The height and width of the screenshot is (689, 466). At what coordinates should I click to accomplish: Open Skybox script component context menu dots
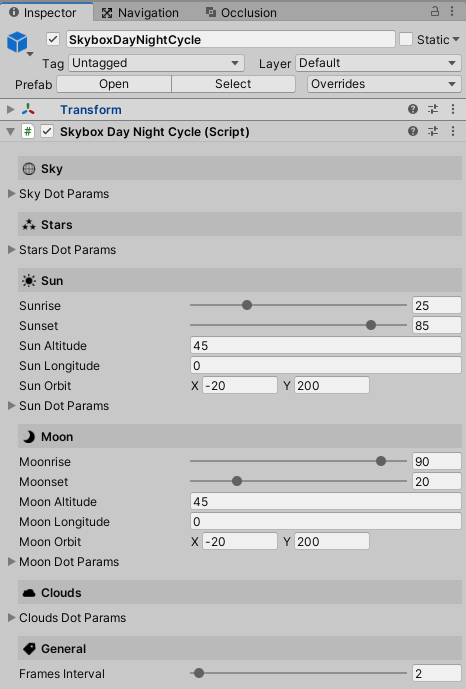tap(453, 131)
